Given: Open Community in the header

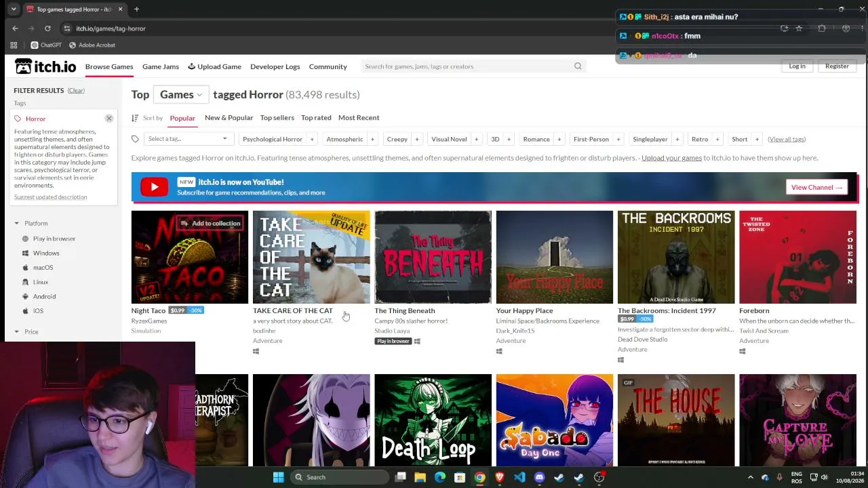Looking at the screenshot, I should tap(328, 66).
